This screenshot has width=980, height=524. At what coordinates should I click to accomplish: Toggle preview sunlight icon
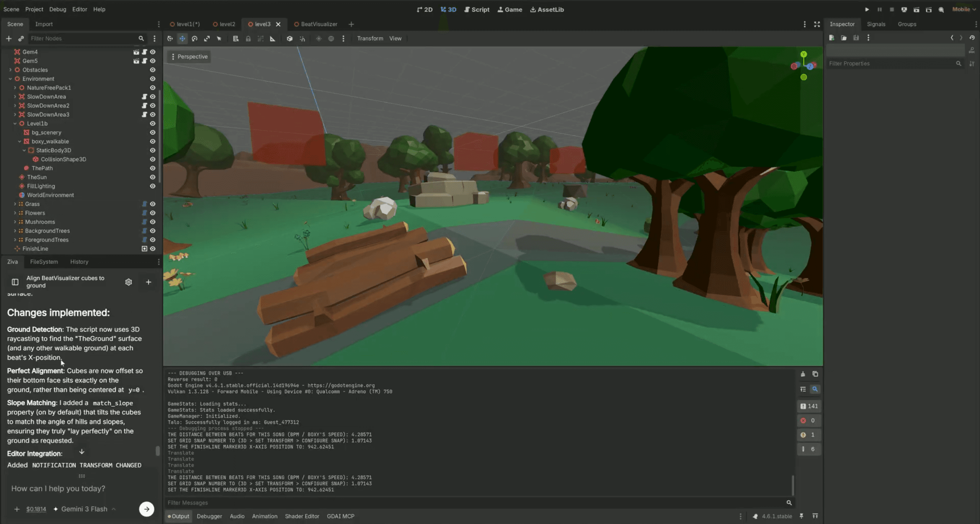pyautogui.click(x=318, y=39)
